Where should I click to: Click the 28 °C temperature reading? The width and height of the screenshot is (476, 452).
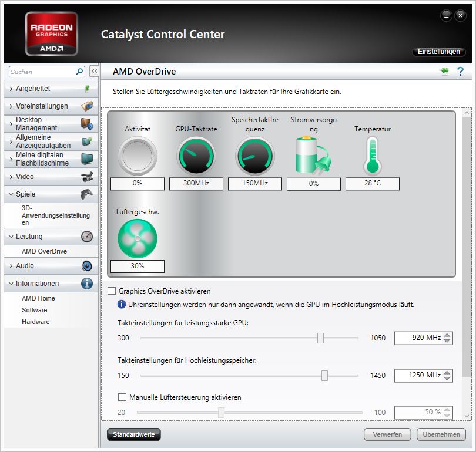coord(373,184)
